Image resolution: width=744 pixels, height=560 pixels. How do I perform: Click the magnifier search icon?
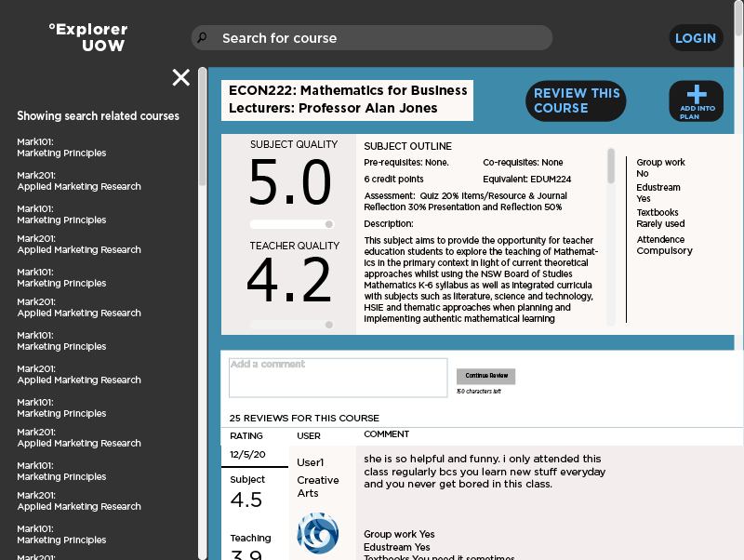[x=202, y=37]
